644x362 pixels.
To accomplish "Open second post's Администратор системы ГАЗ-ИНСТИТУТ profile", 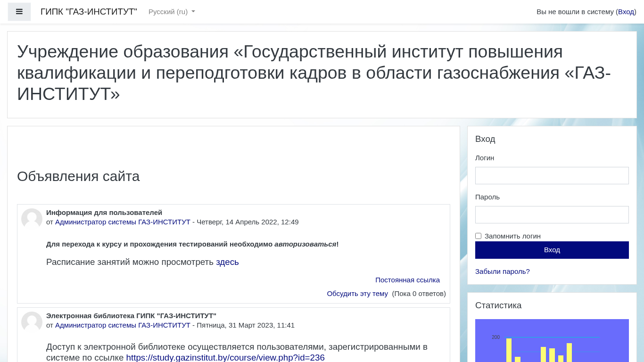I will (123, 325).
